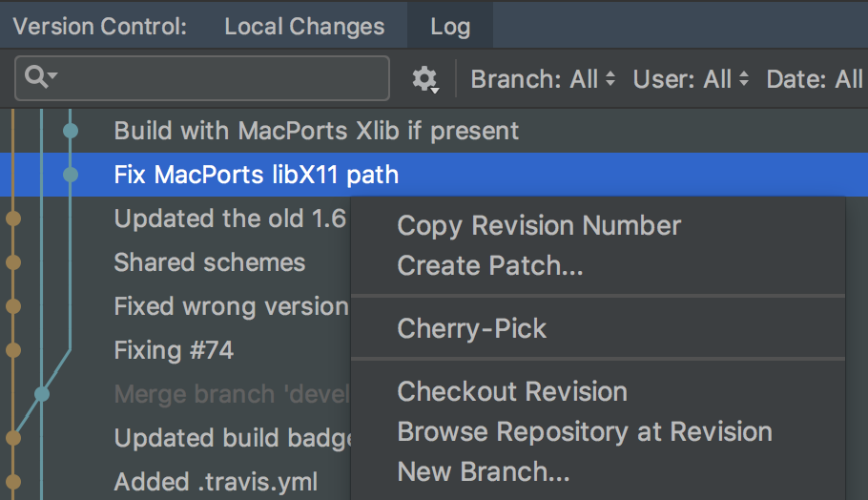Click graph node beside Updated build badge commit
The width and height of the screenshot is (868, 500).
pos(13,438)
